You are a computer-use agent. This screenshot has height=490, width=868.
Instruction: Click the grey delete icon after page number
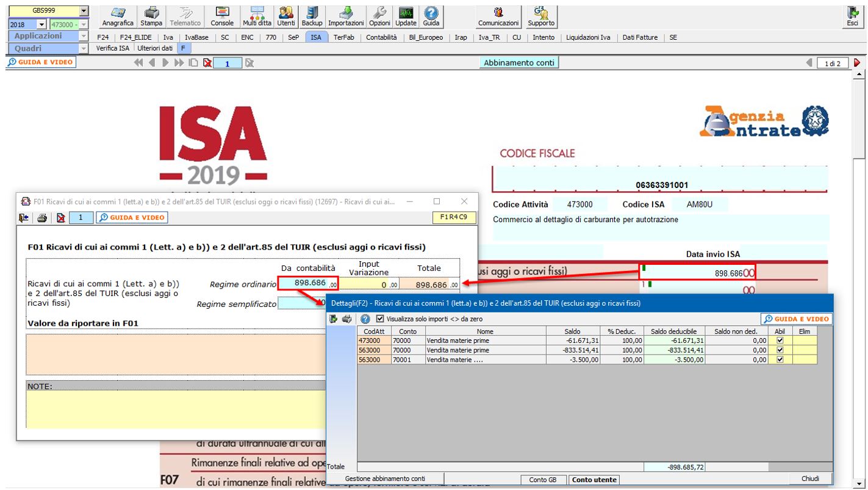(x=249, y=62)
